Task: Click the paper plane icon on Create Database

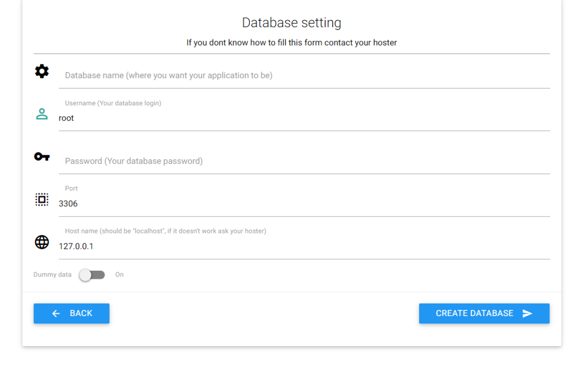Action: coord(527,313)
